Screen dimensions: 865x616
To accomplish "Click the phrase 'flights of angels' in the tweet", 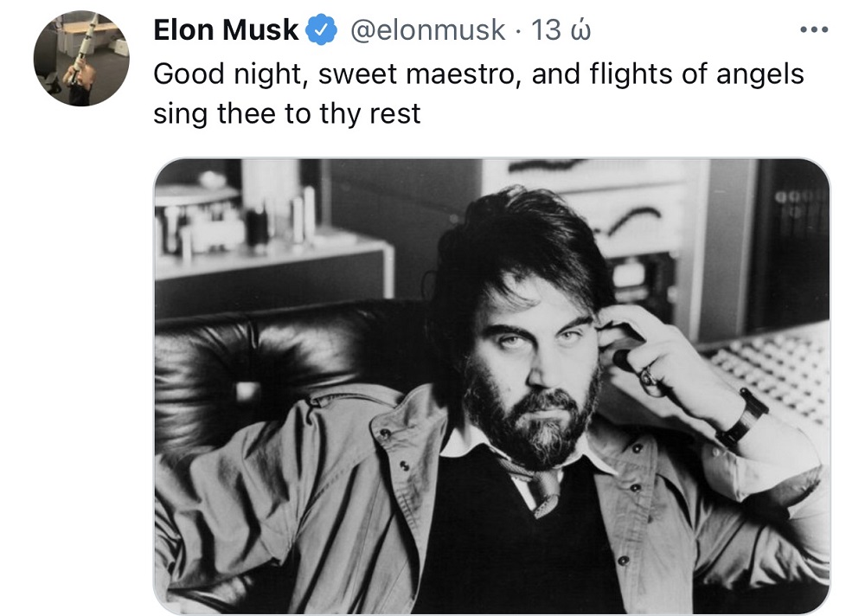I will pyautogui.click(x=696, y=74).
